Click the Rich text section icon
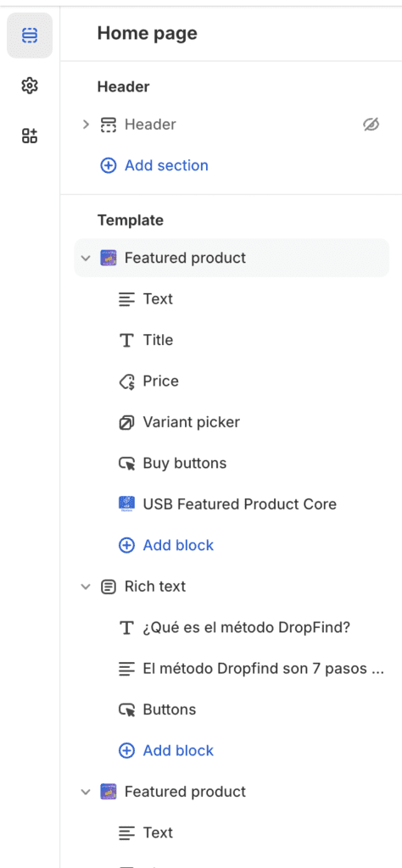Viewport: 402px width, 868px height. [x=108, y=587]
